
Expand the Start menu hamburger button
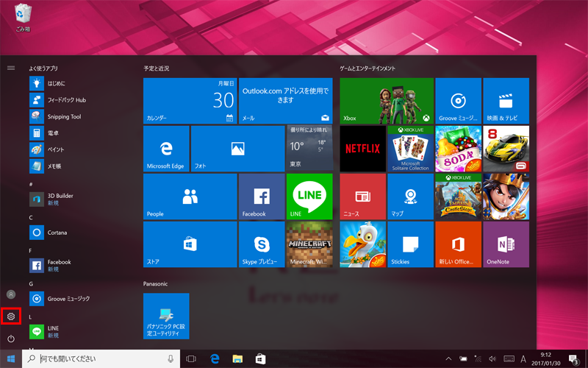pos(11,68)
